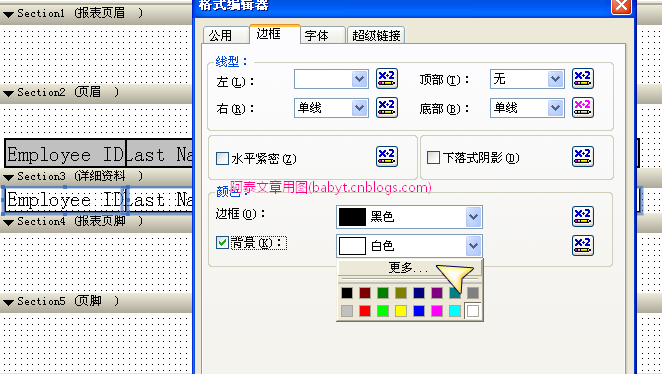Collapse Section5 页脚 in the report designer
This screenshot has width=662, height=374.
[x=8, y=302]
